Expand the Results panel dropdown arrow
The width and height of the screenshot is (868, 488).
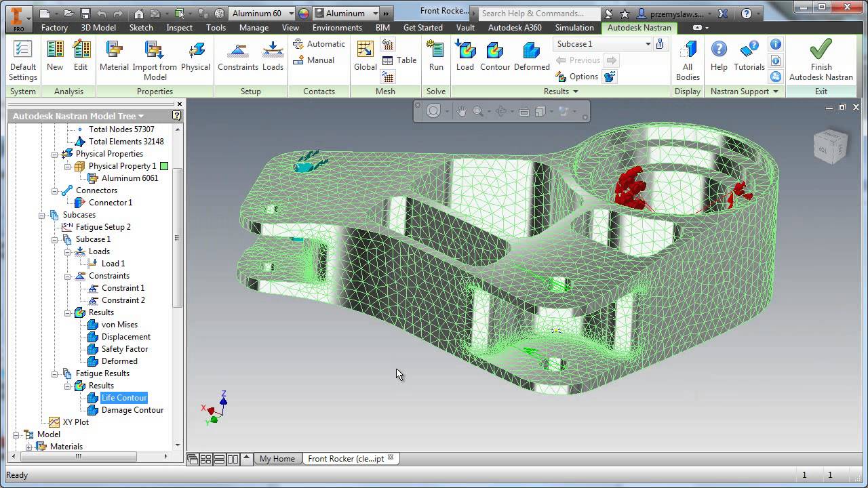click(576, 91)
